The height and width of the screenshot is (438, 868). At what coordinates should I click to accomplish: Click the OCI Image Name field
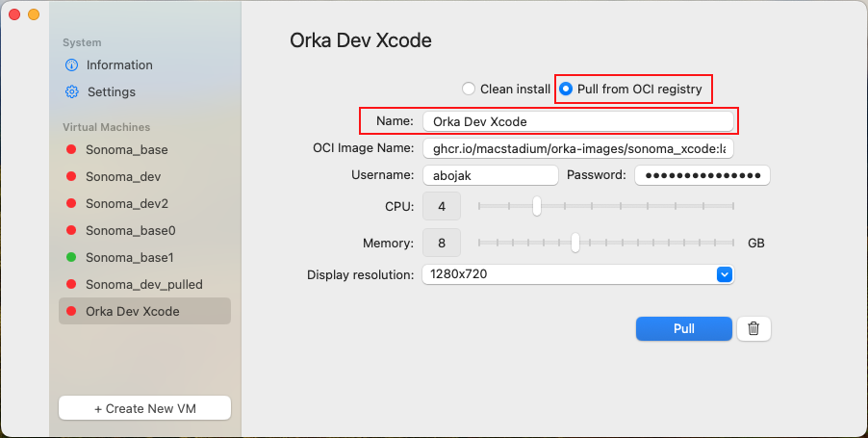(x=577, y=148)
